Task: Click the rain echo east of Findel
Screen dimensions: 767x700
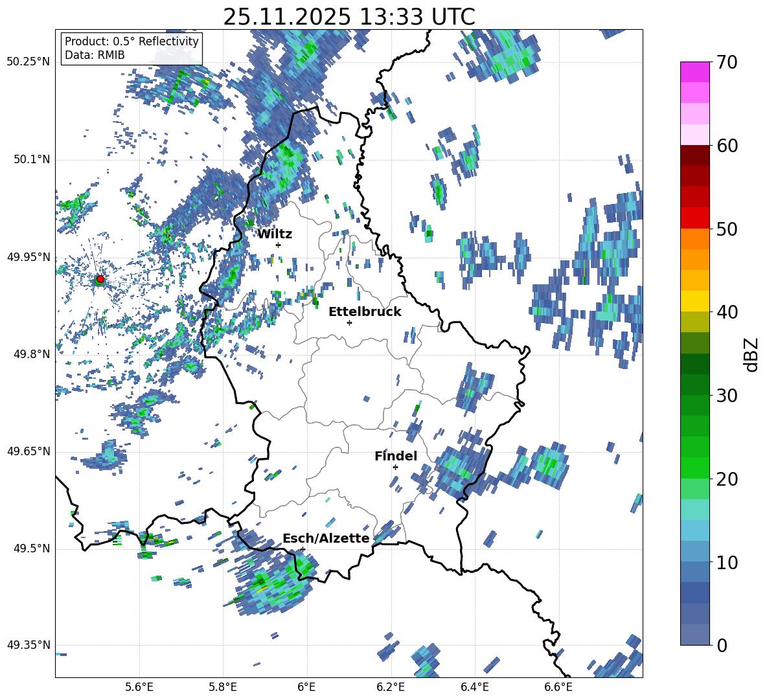Action: click(x=460, y=469)
